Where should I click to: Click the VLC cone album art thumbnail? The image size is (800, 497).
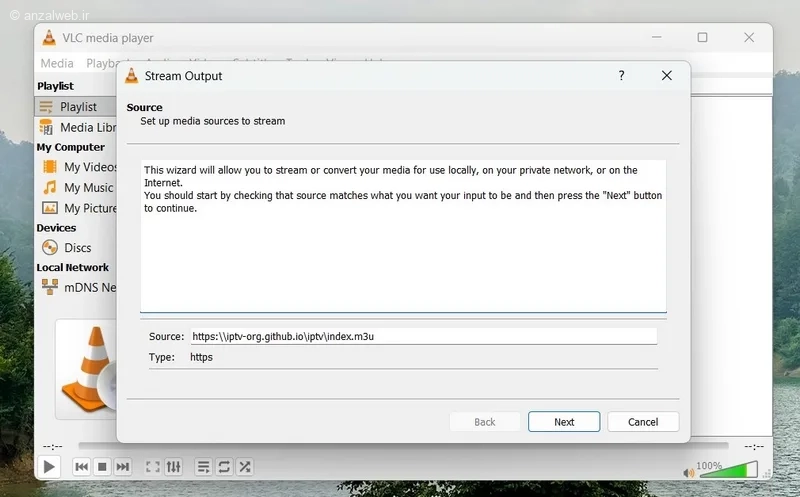click(86, 369)
